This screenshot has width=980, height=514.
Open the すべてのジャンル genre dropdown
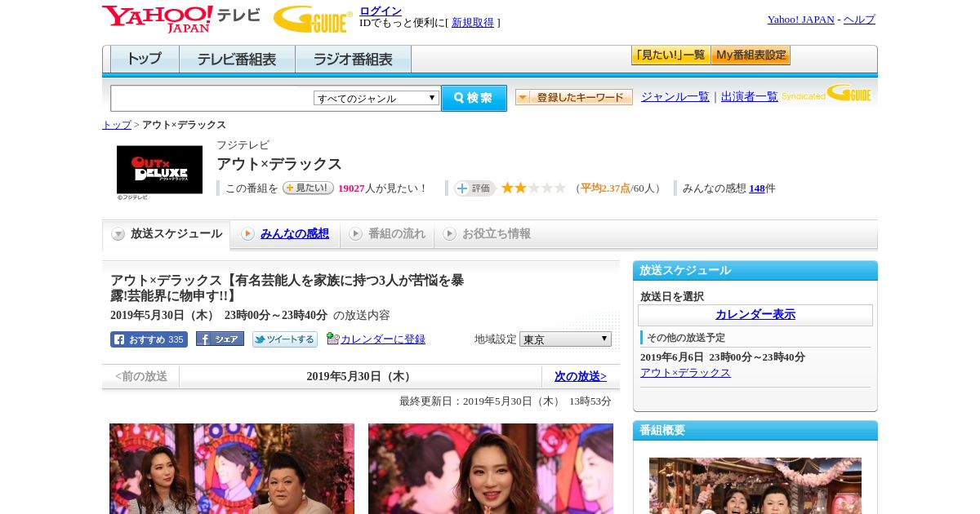(376, 98)
